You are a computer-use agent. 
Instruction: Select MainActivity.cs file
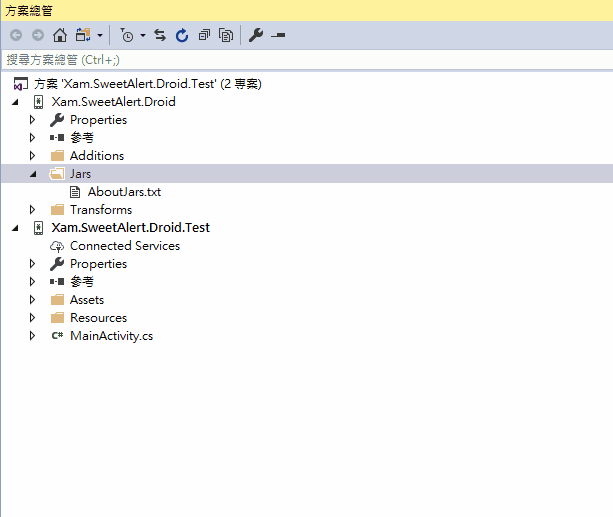point(111,336)
